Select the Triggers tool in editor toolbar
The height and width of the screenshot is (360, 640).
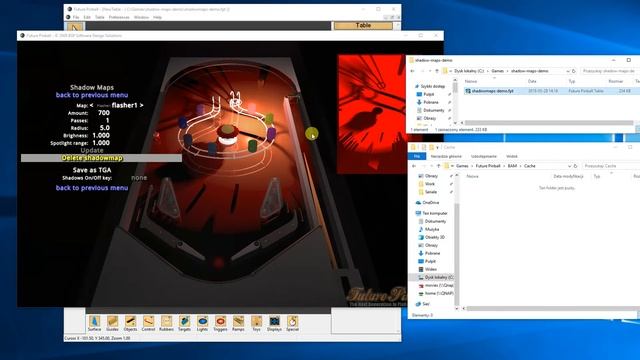pyautogui.click(x=220, y=323)
